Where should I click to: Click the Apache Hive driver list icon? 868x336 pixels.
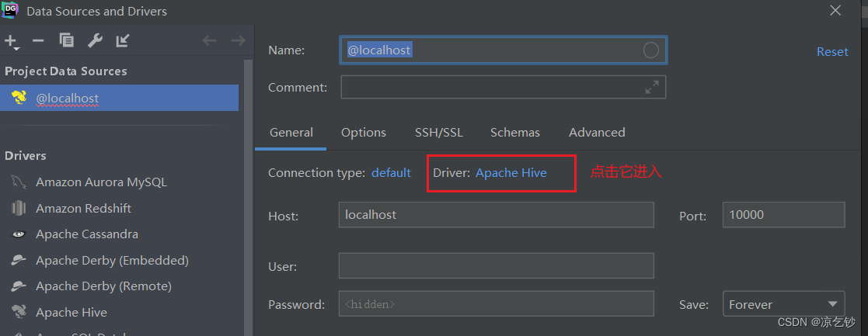pos(19,312)
